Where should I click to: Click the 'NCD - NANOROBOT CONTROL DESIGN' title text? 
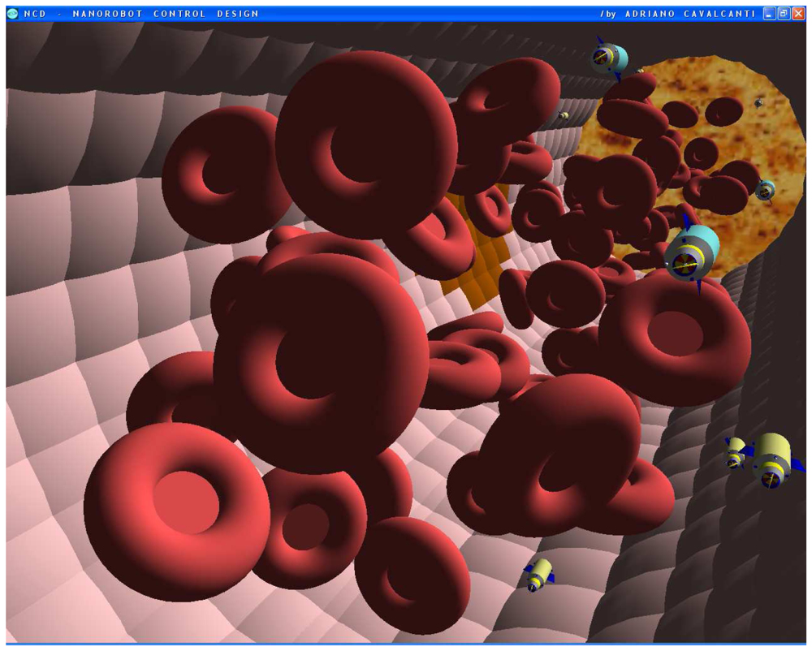140,14
